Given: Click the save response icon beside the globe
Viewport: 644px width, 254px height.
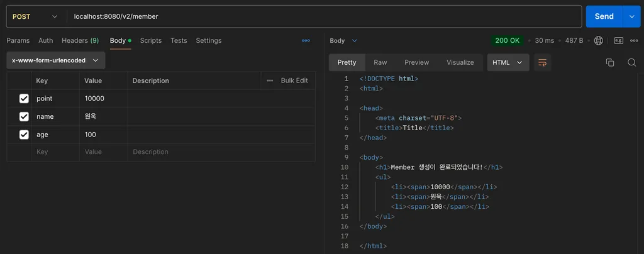Looking at the screenshot, I should (x=619, y=41).
